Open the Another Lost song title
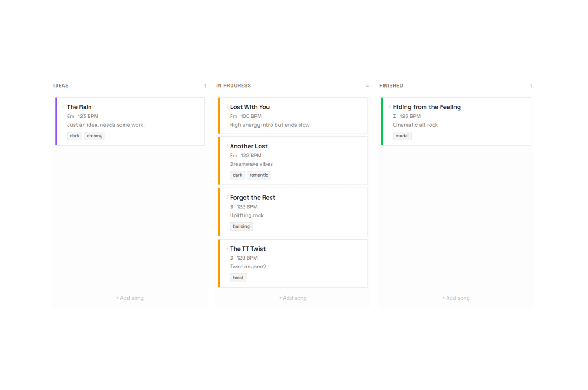 tap(249, 146)
